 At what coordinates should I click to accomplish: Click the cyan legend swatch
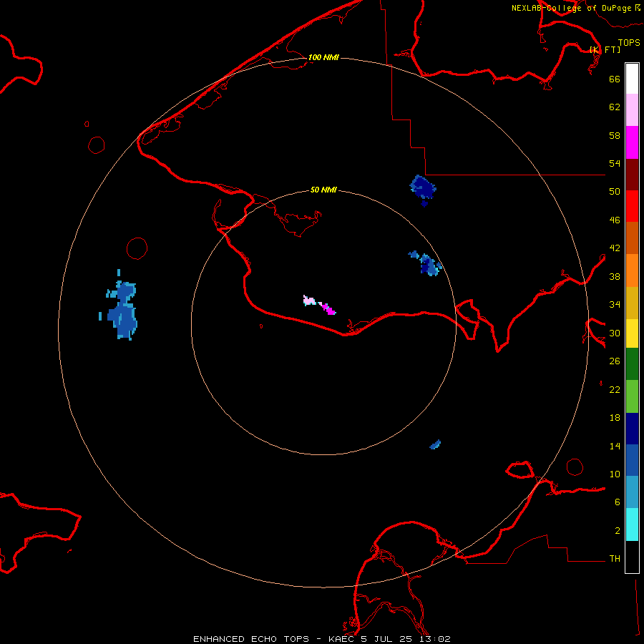coord(632,525)
